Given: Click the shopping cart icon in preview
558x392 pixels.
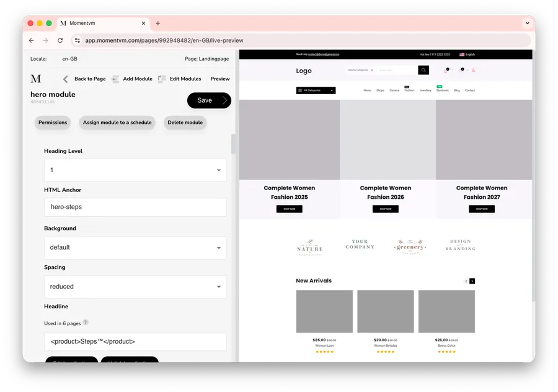Looking at the screenshot, I should tap(446, 70).
